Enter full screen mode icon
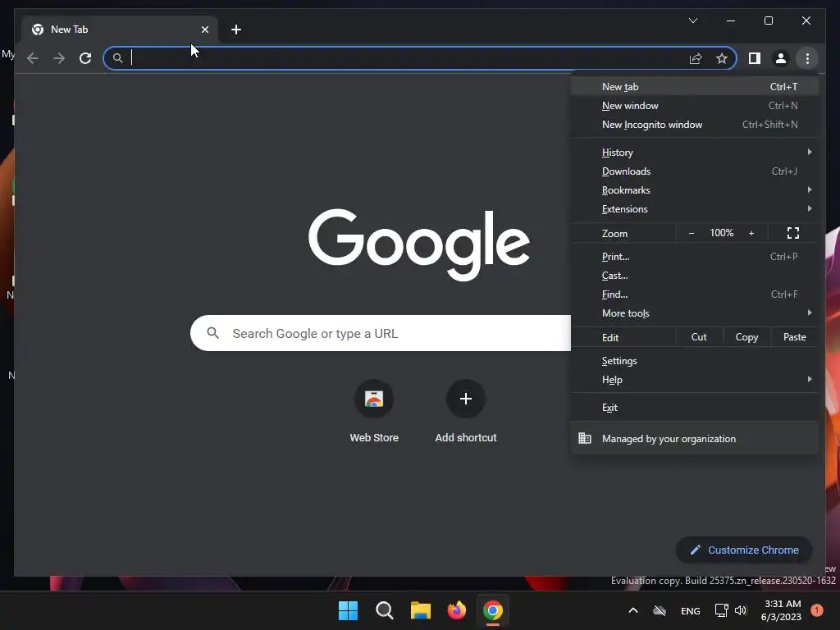Screen dimensions: 840x630 click(793, 233)
